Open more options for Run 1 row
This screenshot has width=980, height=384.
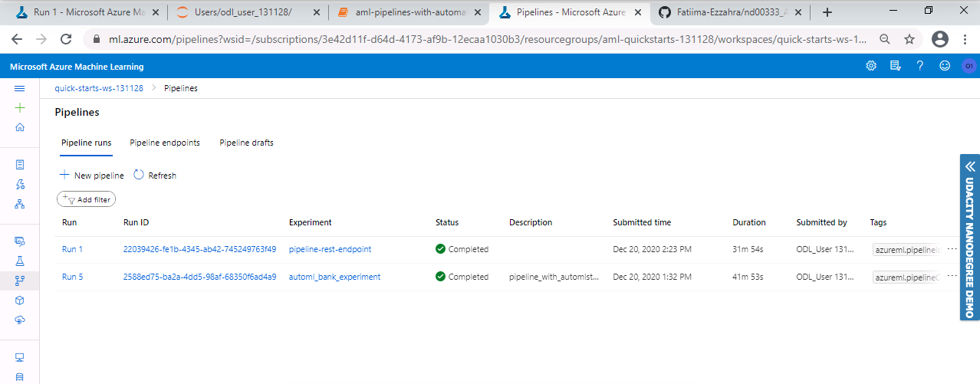952,249
